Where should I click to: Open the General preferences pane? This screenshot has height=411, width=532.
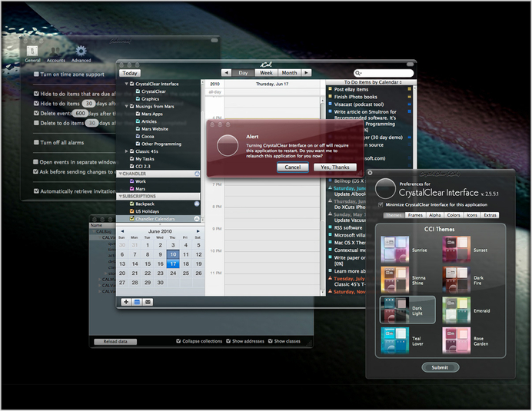pyautogui.click(x=32, y=52)
